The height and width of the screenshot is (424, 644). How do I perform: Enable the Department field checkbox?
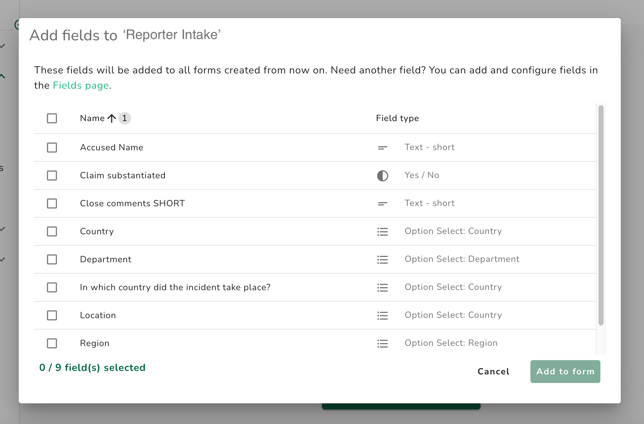coord(52,260)
